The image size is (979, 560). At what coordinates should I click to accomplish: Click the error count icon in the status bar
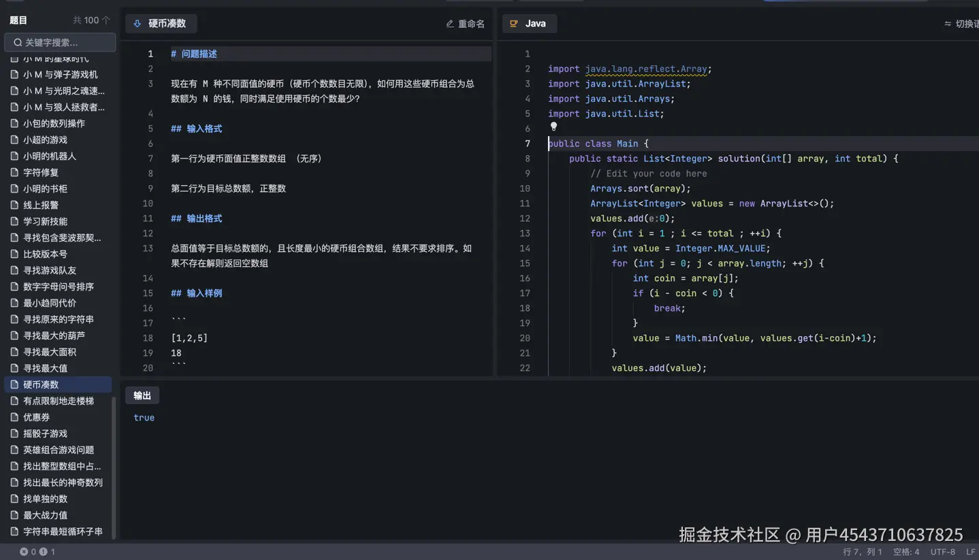coord(25,551)
